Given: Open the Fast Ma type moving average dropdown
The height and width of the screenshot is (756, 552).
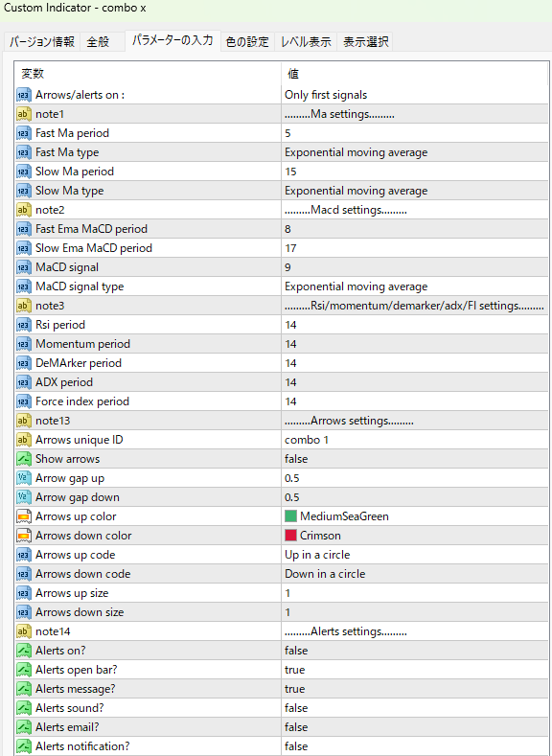Looking at the screenshot, I should point(415,152).
